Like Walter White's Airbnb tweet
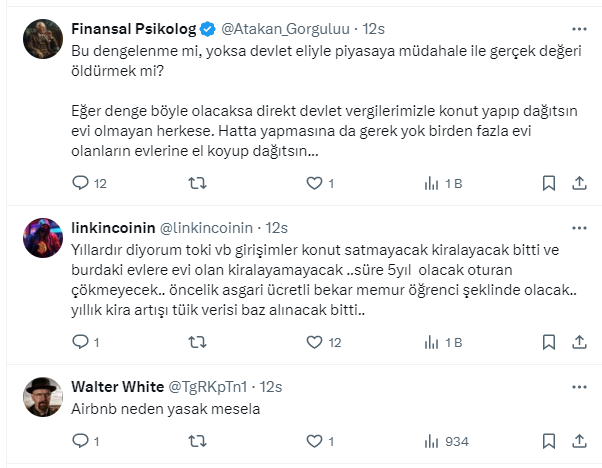Viewport: 602px width, 468px height. (x=315, y=441)
